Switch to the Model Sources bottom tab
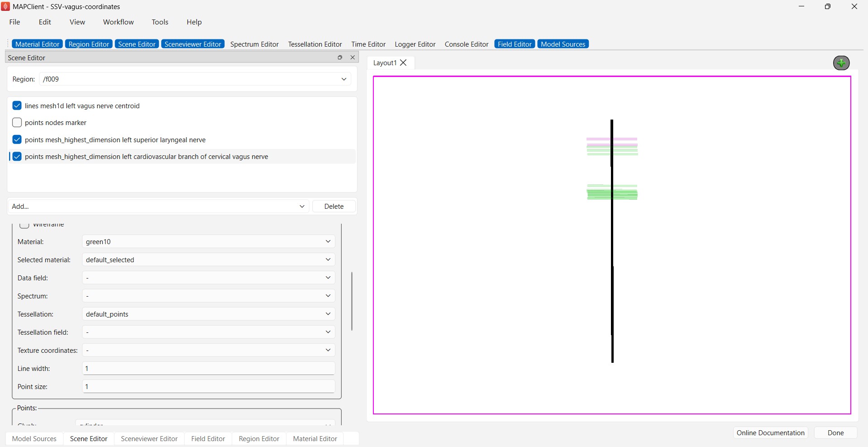This screenshot has width=868, height=447. (34, 438)
